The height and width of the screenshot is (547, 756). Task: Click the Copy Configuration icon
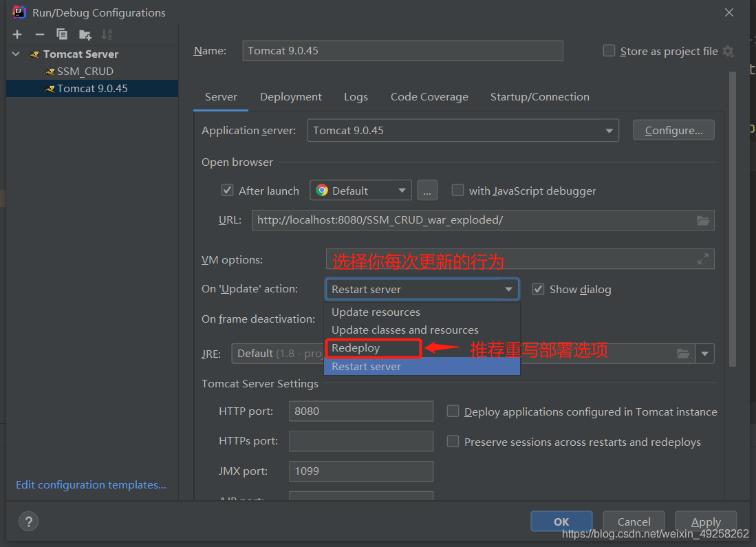pyautogui.click(x=62, y=34)
